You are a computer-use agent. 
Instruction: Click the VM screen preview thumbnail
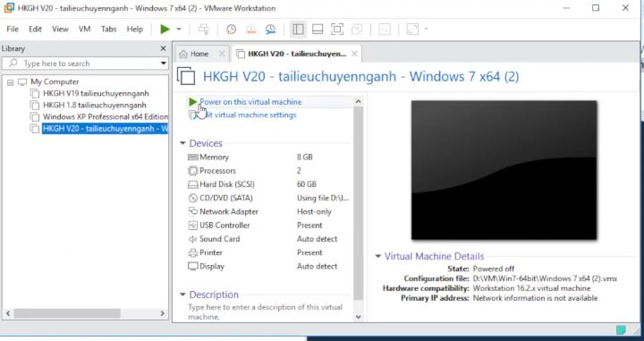point(504,170)
